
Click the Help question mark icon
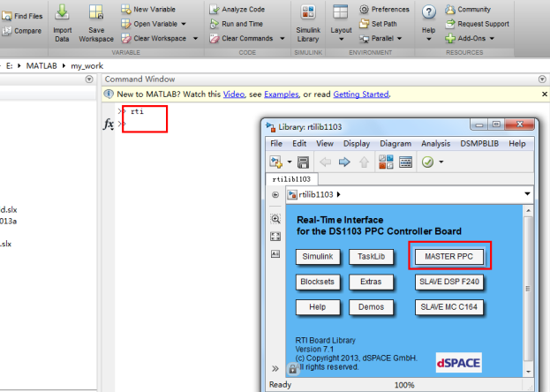tap(429, 12)
